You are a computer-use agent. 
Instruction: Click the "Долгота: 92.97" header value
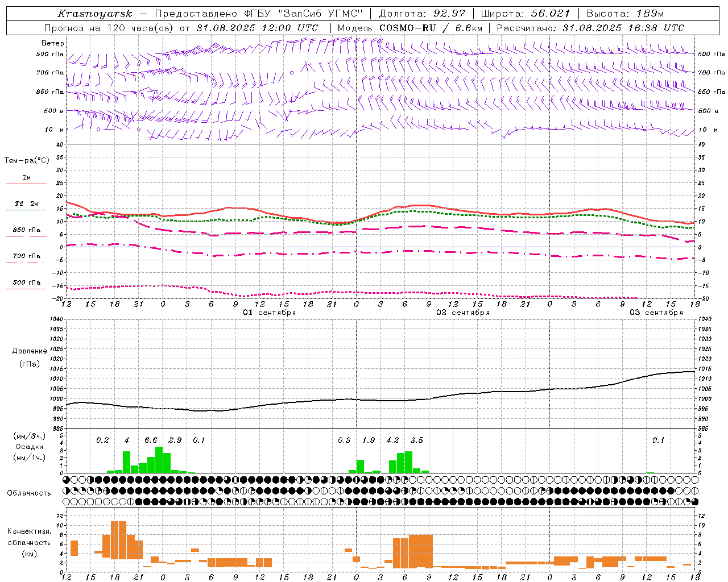point(422,14)
